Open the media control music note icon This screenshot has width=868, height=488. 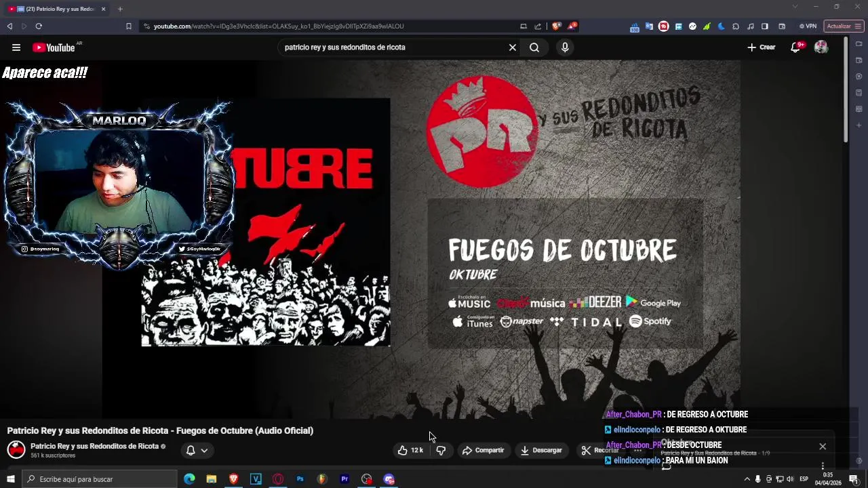[x=750, y=26]
